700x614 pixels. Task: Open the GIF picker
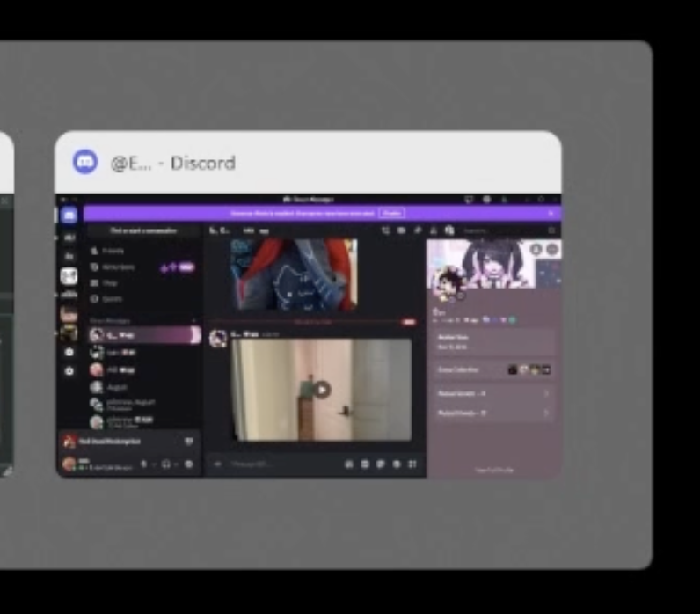point(365,464)
